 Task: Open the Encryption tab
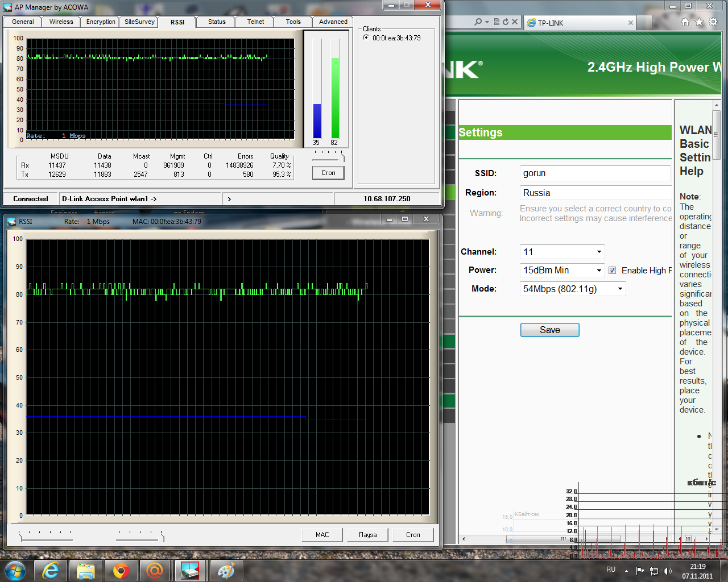pyautogui.click(x=101, y=22)
